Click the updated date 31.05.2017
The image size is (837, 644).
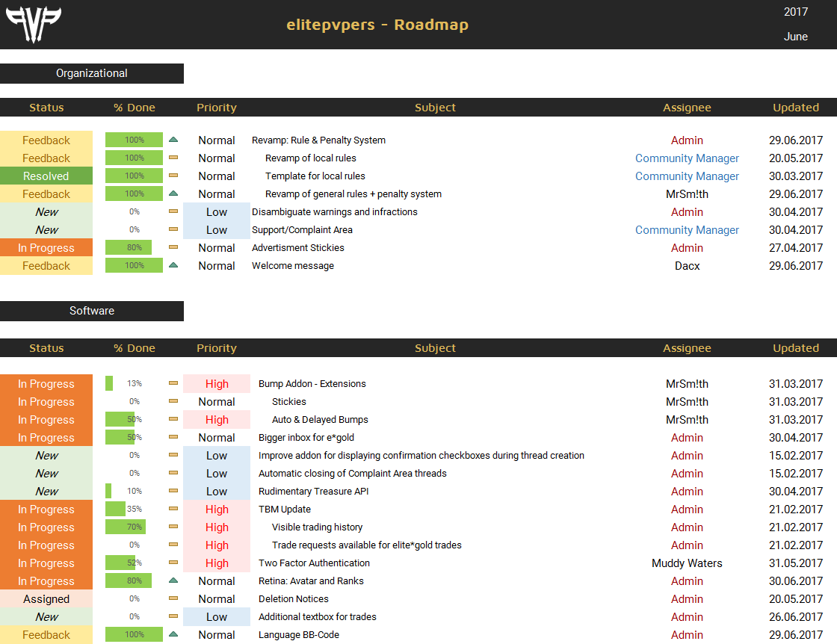click(795, 563)
